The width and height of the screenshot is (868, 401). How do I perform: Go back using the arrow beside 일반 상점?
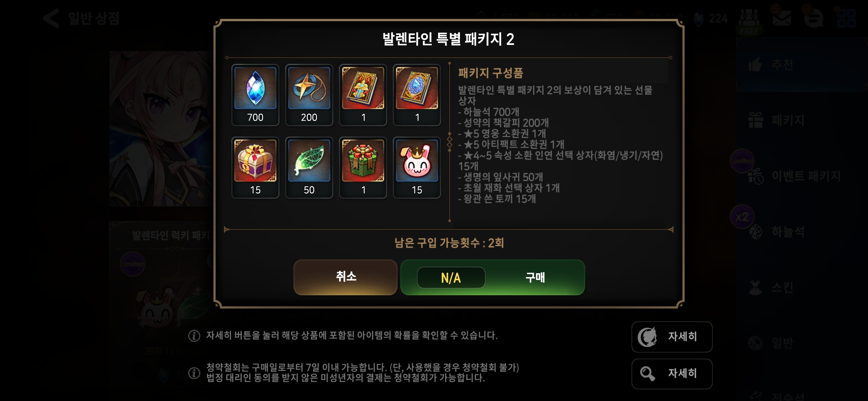click(51, 18)
